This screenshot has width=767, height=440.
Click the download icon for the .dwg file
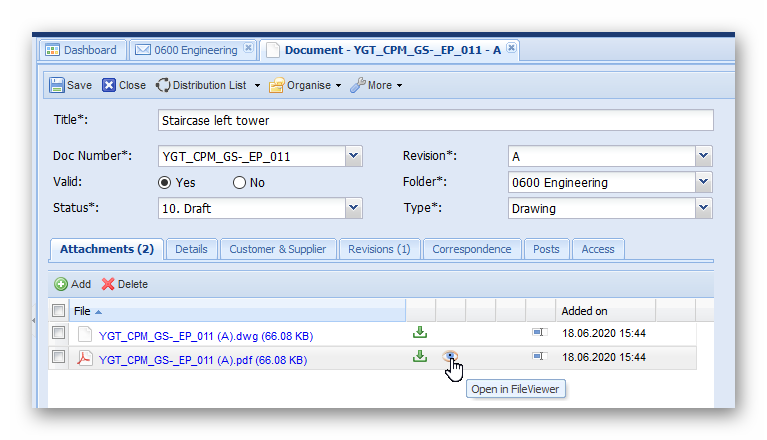[x=420, y=332]
